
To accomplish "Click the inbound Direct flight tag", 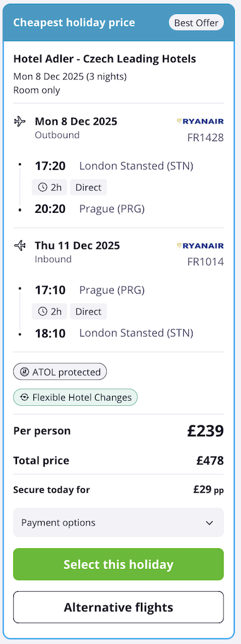I will click(x=88, y=312).
